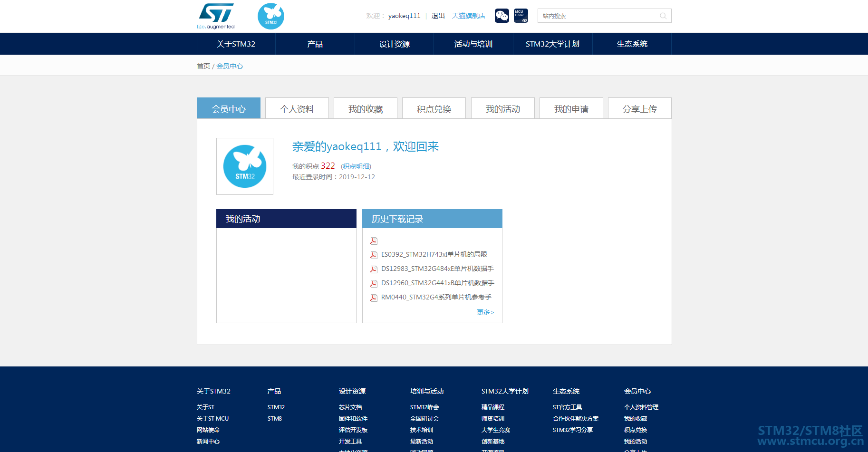Open the 全国研讨会 footer link
Image resolution: width=868 pixels, height=452 pixels.
(424, 419)
